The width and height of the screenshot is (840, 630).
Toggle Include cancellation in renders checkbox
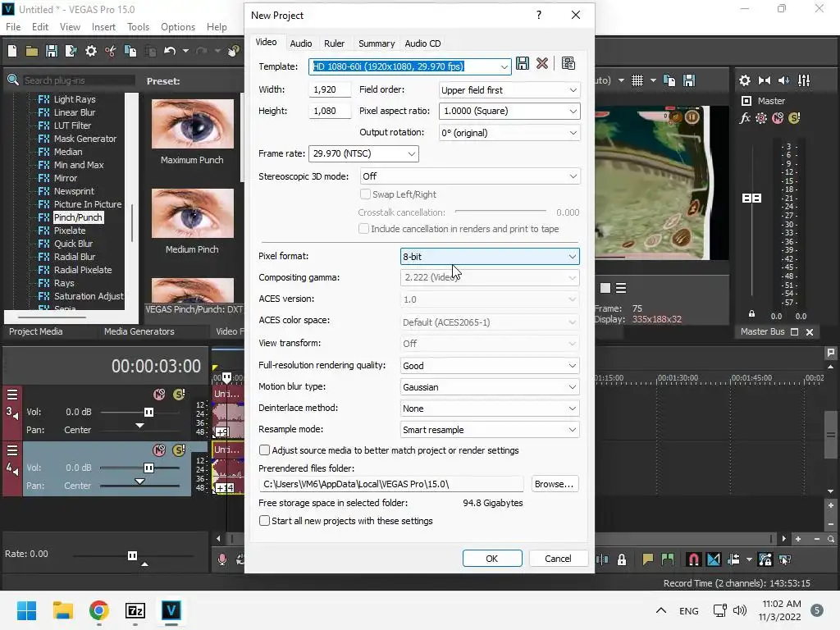(363, 229)
